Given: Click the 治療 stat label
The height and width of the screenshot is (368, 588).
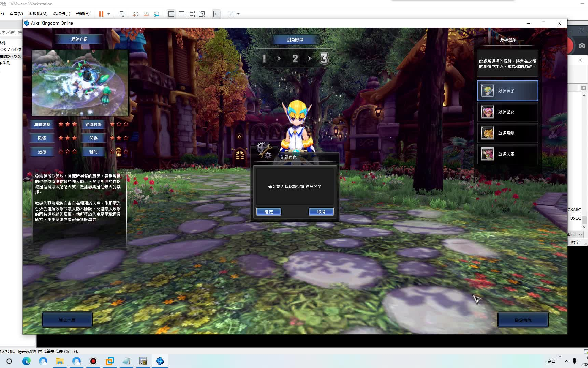Looking at the screenshot, I should click(x=42, y=152).
